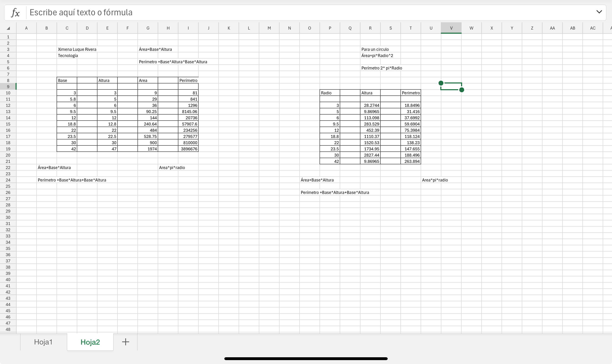Image resolution: width=612 pixels, height=364 pixels.
Task: Click the column AC header
Action: (593, 28)
